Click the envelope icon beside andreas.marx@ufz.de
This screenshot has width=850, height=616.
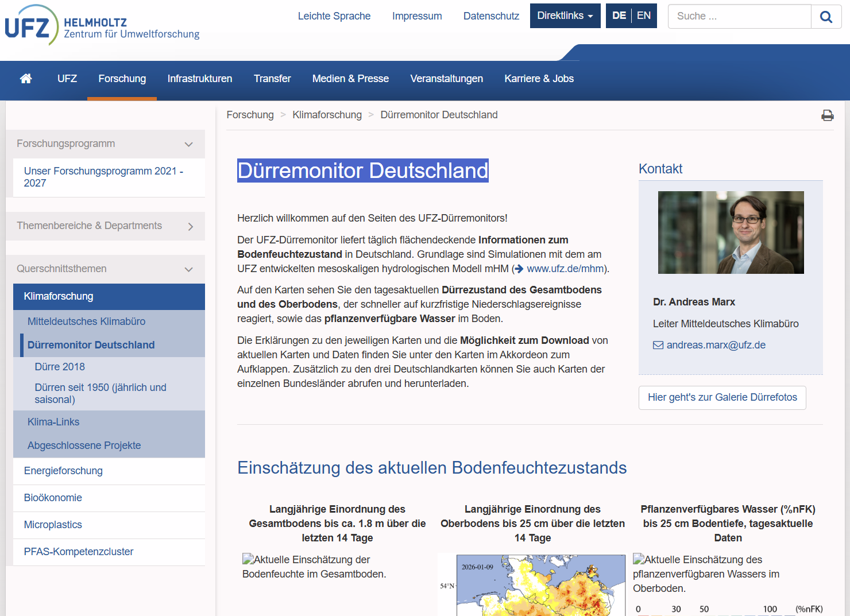(x=658, y=344)
